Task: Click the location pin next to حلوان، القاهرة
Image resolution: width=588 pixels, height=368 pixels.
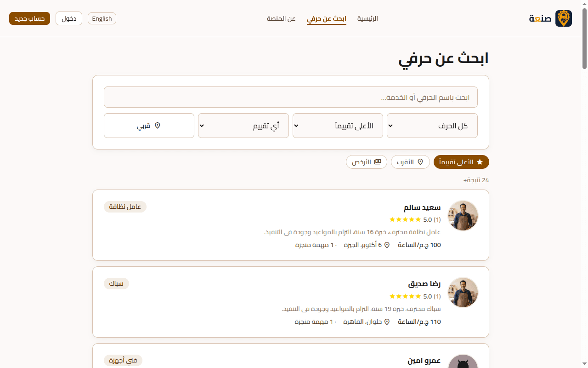Action: (387, 322)
